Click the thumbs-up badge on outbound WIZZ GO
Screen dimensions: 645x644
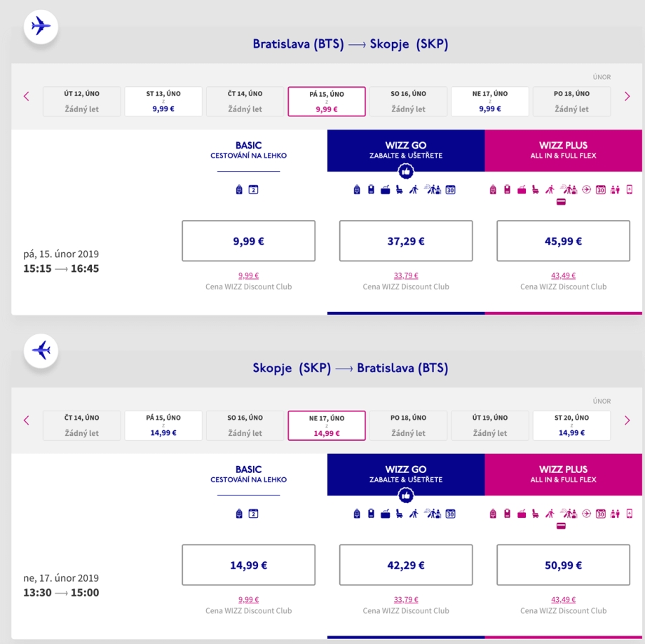(x=406, y=172)
